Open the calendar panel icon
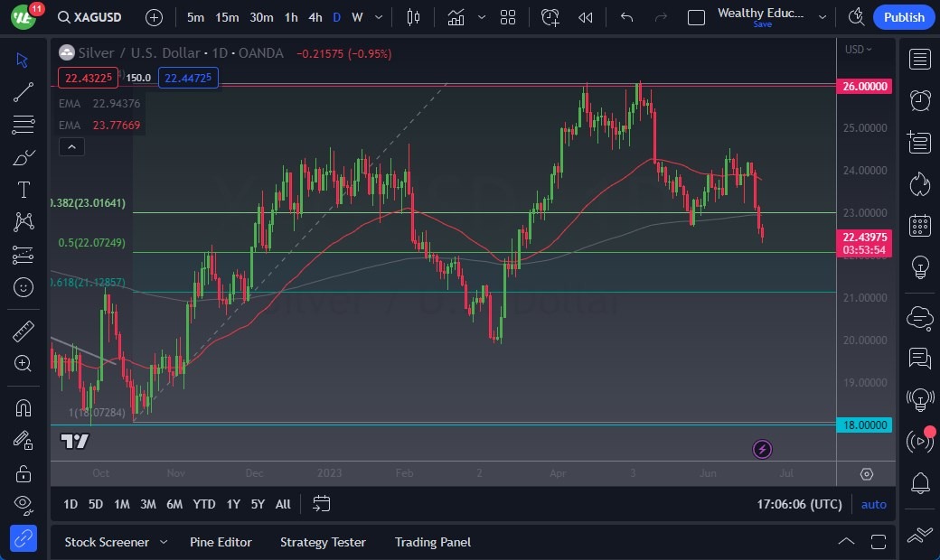 tap(920, 225)
